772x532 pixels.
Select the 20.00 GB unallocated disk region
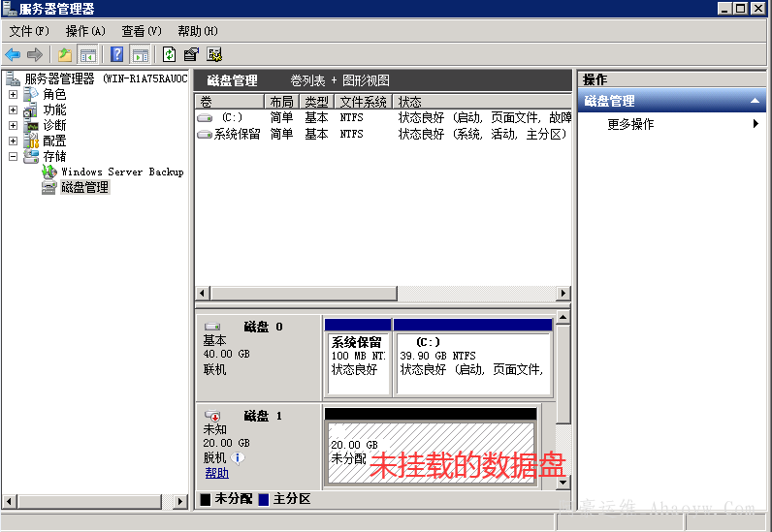coord(430,451)
